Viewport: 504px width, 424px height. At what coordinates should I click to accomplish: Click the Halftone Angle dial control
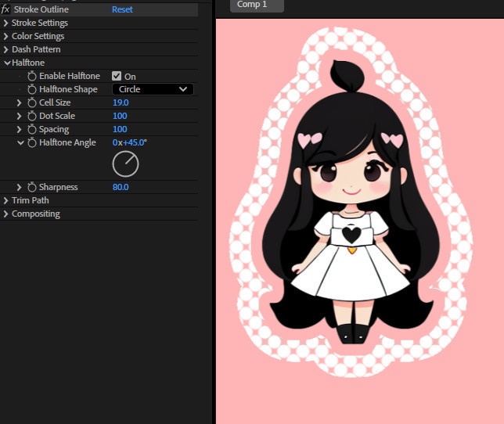(x=126, y=164)
